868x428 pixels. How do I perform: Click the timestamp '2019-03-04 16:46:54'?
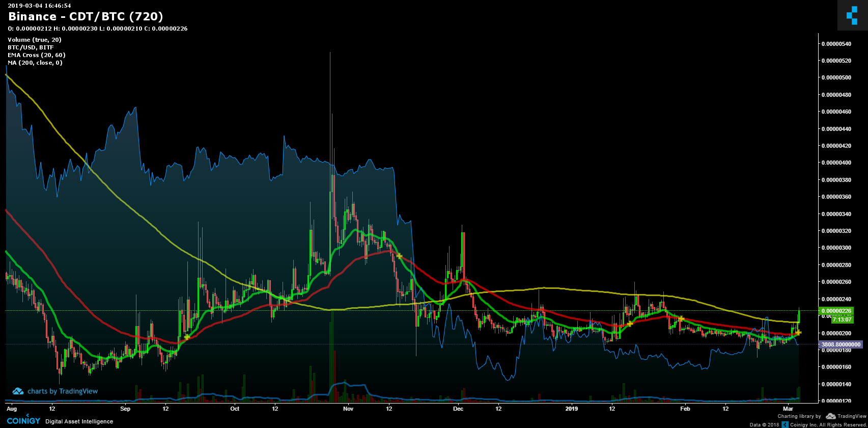pos(39,6)
